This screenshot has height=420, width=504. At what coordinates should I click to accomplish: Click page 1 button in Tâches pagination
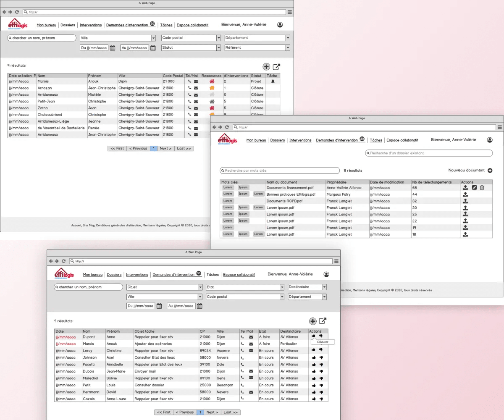click(x=200, y=412)
